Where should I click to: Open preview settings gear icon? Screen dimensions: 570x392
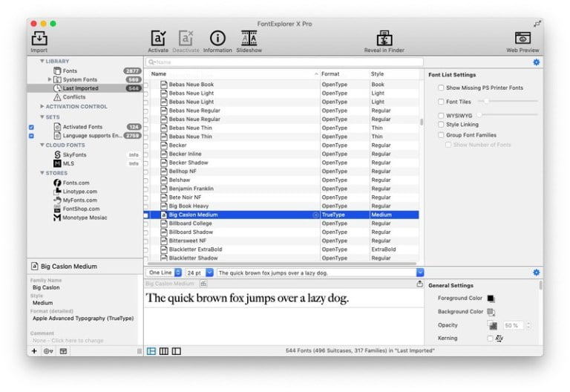click(536, 272)
